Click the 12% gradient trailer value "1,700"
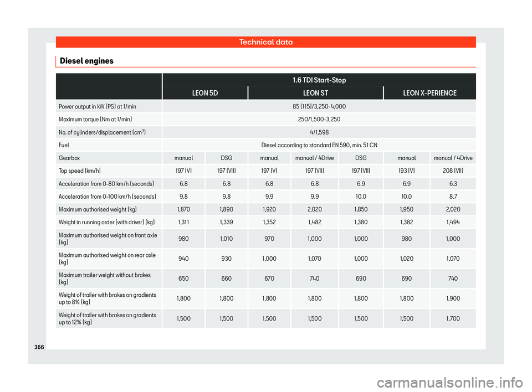532x392 pixels. click(453, 318)
